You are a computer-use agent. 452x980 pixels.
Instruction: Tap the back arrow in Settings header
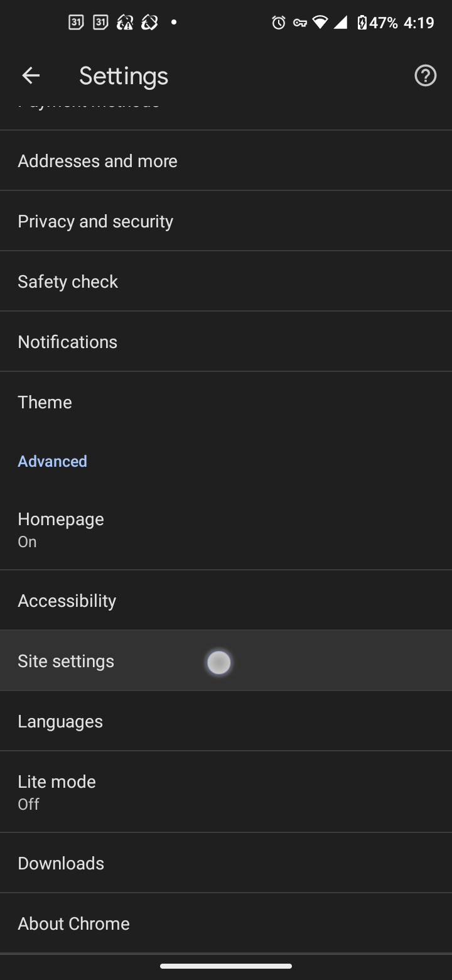(31, 76)
